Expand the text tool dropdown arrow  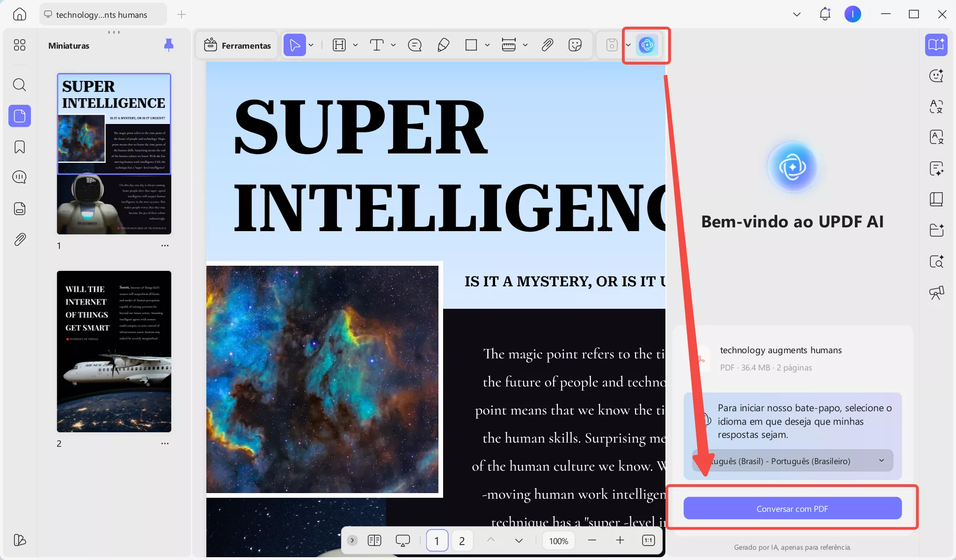pos(393,45)
